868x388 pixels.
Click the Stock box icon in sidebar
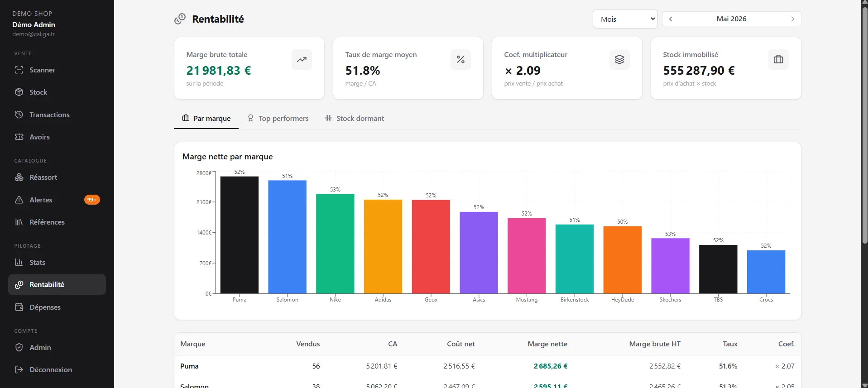point(19,92)
